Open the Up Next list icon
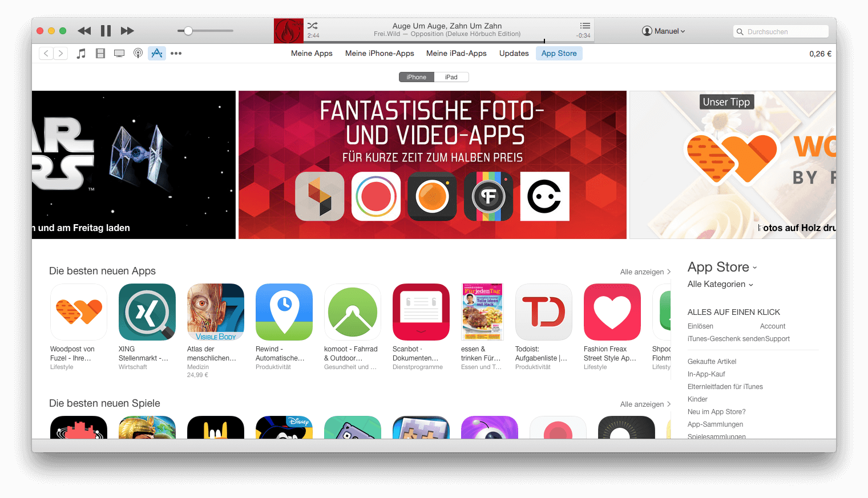 coord(585,26)
